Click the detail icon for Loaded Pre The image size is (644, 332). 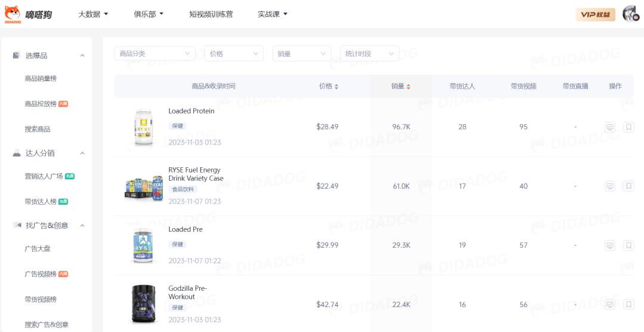point(609,245)
